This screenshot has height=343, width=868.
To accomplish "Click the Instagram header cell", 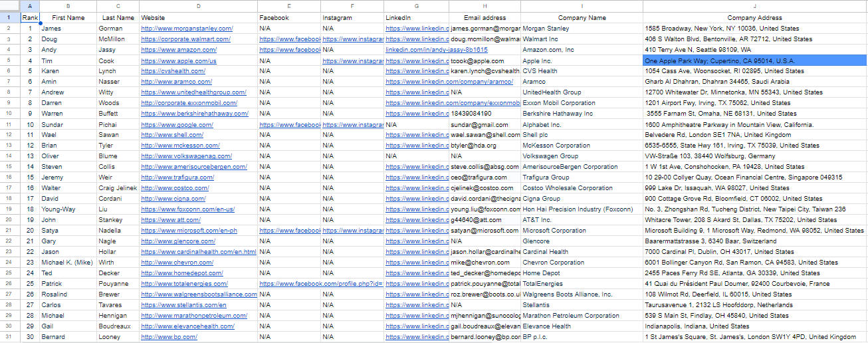I will (x=352, y=18).
